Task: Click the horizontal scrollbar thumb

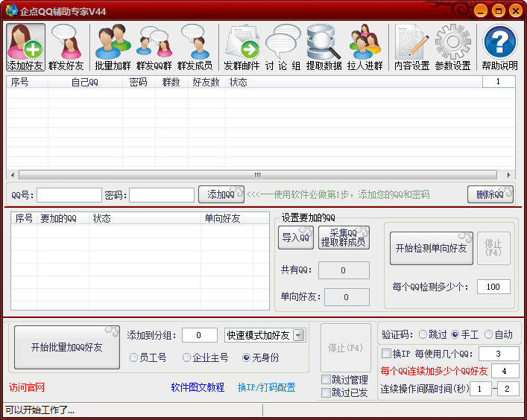Action: (x=258, y=175)
